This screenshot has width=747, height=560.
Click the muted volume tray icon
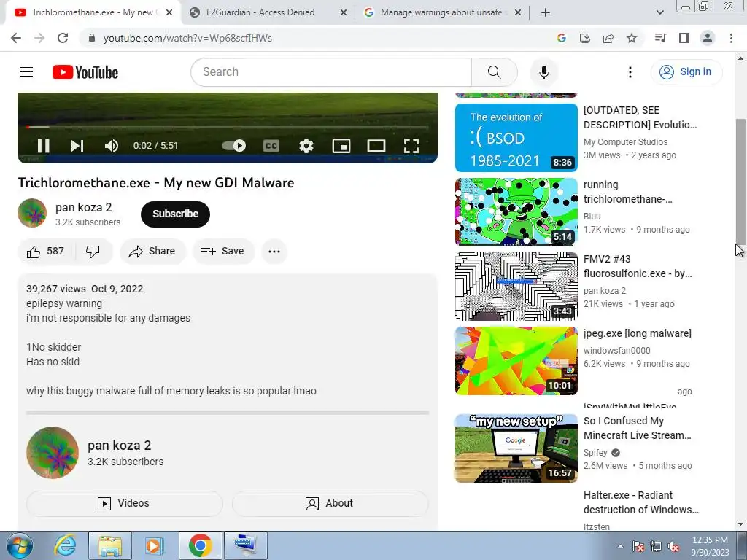[x=673, y=546]
